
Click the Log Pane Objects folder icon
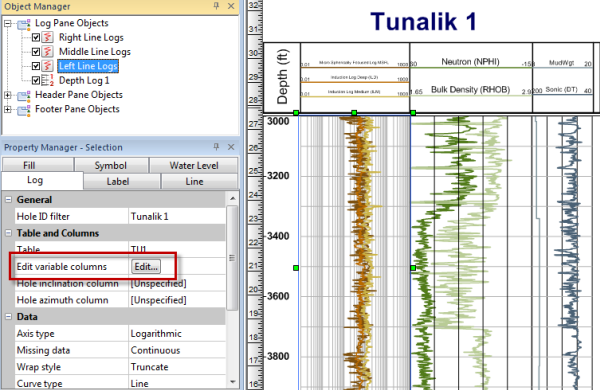point(24,24)
